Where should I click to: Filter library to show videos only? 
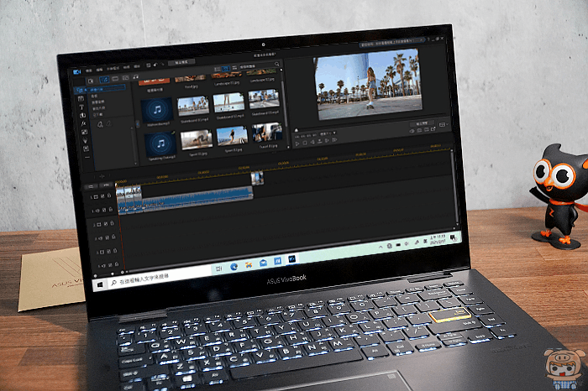(115, 79)
